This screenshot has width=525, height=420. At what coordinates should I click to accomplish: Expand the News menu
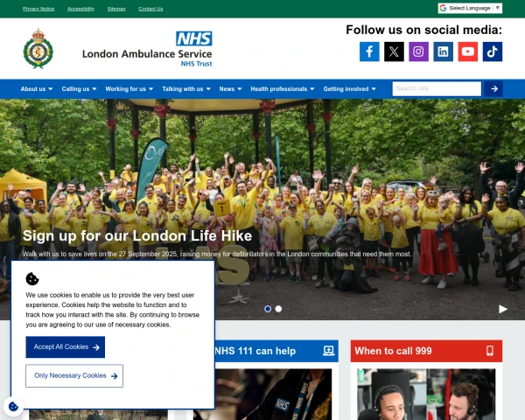click(x=230, y=88)
